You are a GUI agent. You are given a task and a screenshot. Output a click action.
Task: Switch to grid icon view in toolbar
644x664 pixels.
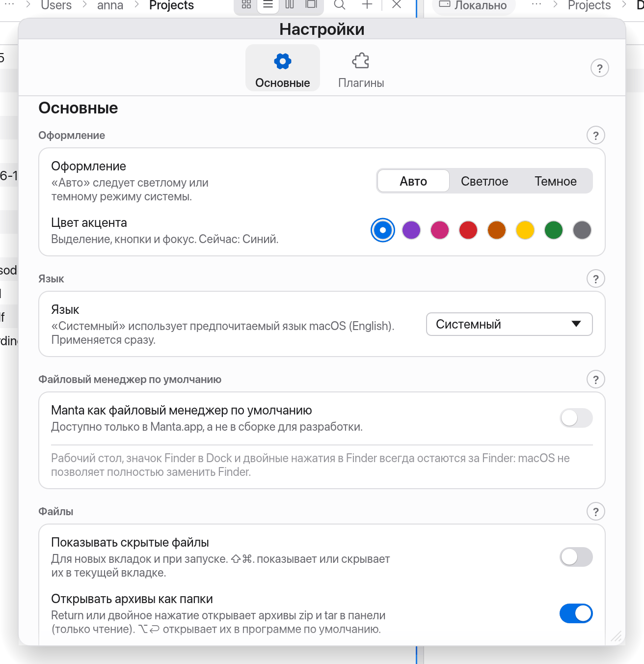(246, 5)
